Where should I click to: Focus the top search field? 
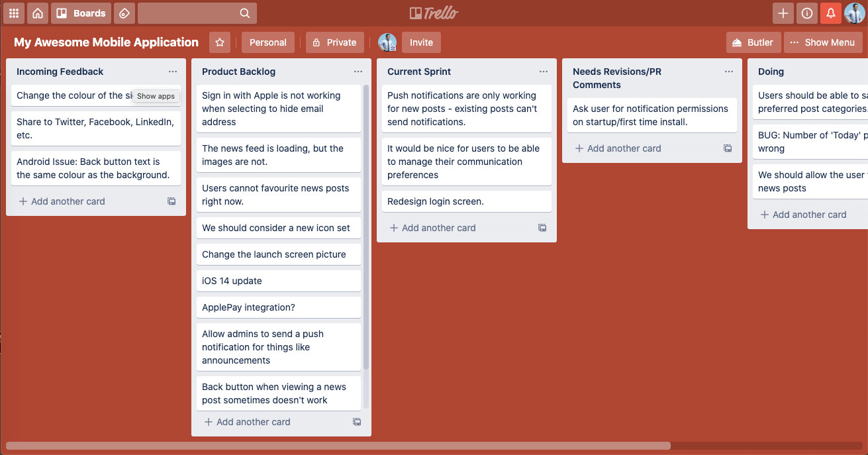197,13
